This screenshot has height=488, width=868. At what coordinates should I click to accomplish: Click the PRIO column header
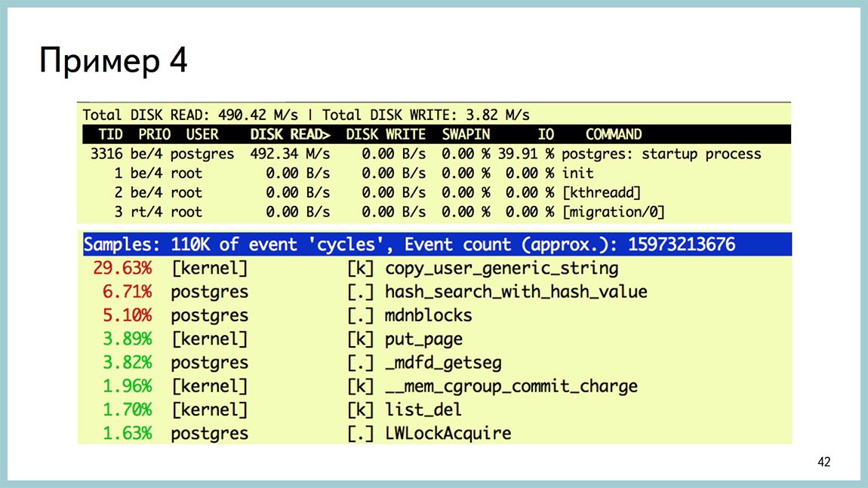(x=155, y=134)
